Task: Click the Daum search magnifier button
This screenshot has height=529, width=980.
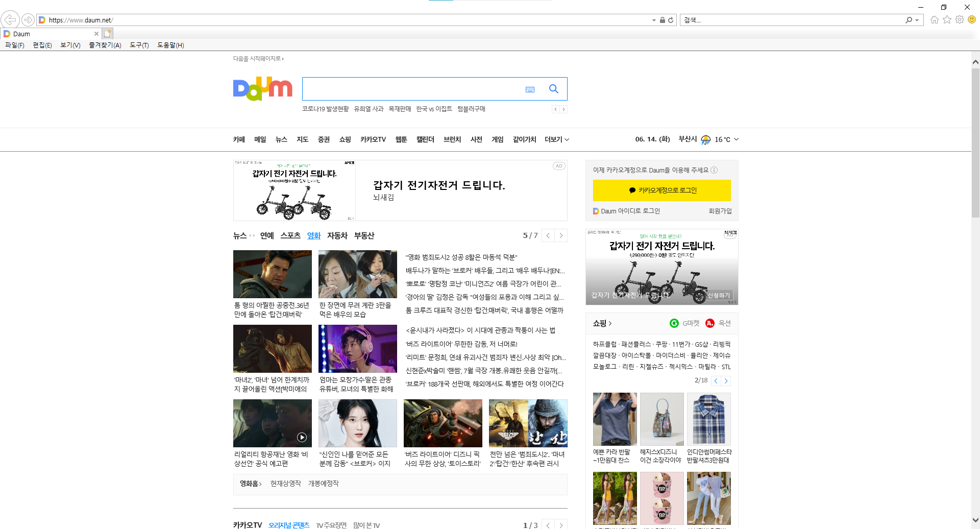Action: point(553,89)
